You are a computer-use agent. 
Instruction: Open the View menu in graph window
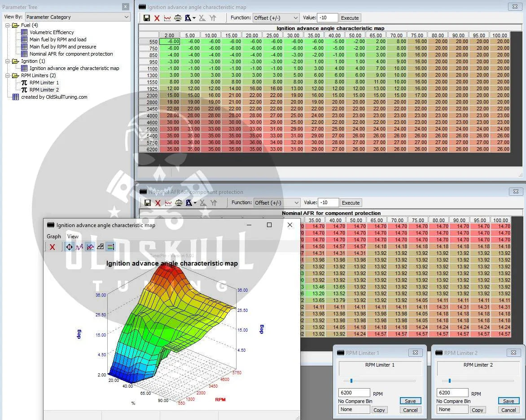click(x=73, y=236)
